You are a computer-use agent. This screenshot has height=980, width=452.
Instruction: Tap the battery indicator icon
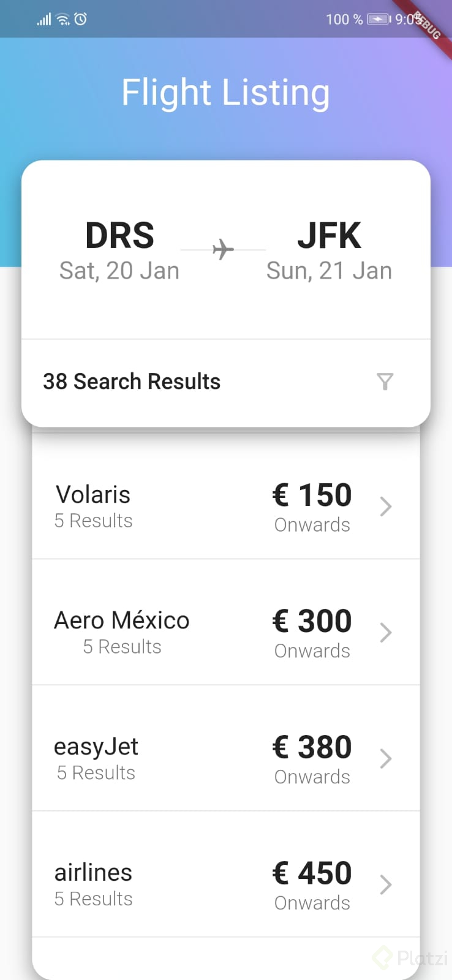(379, 20)
